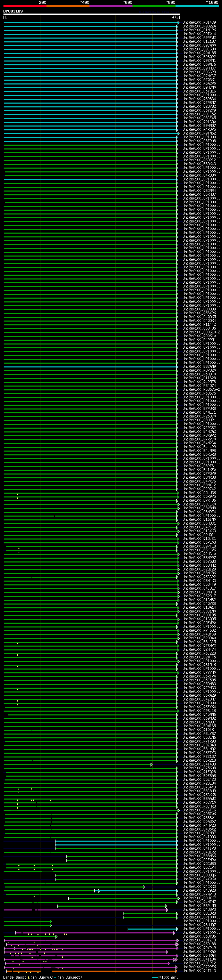222x980 pixels.
Task: Open hit UniRef100_Q39834
Action: [199, 99]
